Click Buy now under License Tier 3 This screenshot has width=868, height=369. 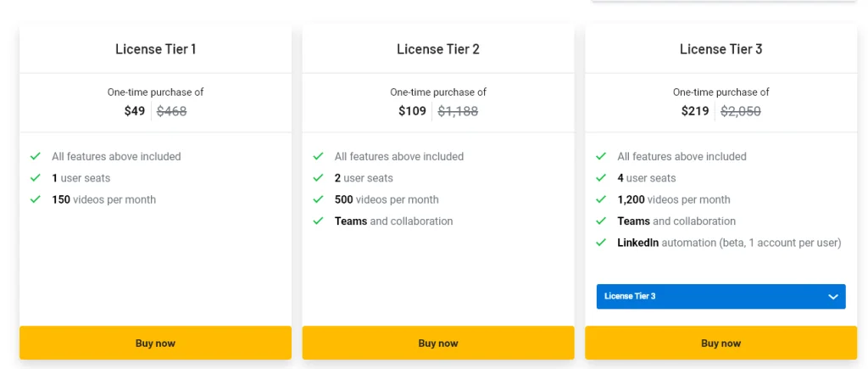point(721,344)
